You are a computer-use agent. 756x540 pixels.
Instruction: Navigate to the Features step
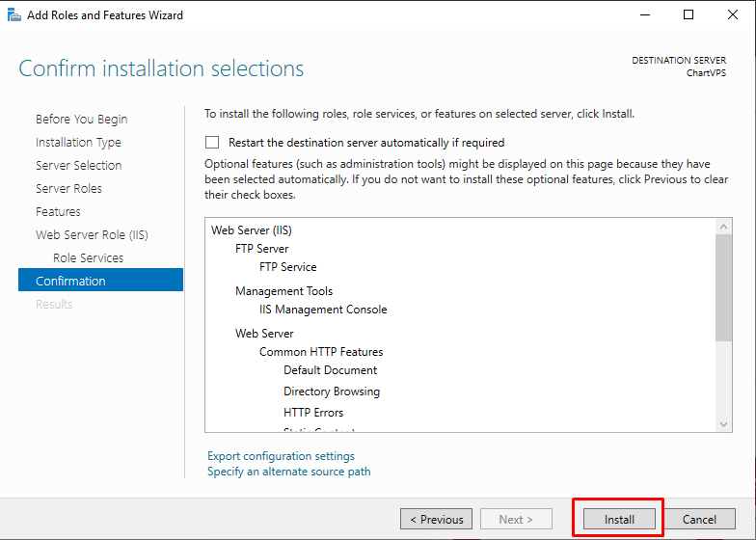point(58,212)
